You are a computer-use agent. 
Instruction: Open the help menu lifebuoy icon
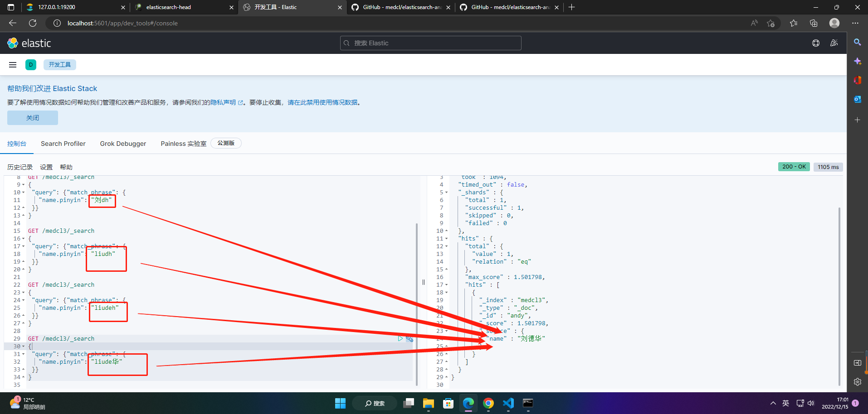coord(816,43)
